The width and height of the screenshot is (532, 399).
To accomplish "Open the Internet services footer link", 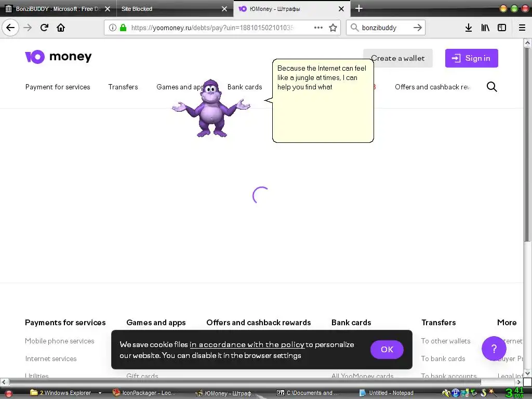I will [x=51, y=358].
